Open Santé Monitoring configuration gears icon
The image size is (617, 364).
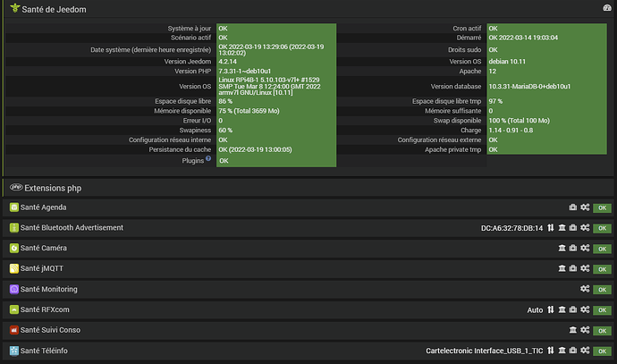click(585, 289)
